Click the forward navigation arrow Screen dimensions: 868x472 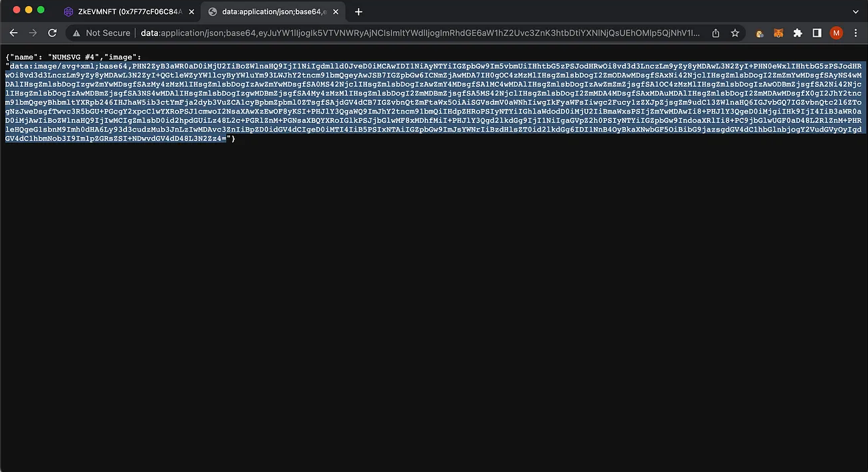(x=33, y=33)
